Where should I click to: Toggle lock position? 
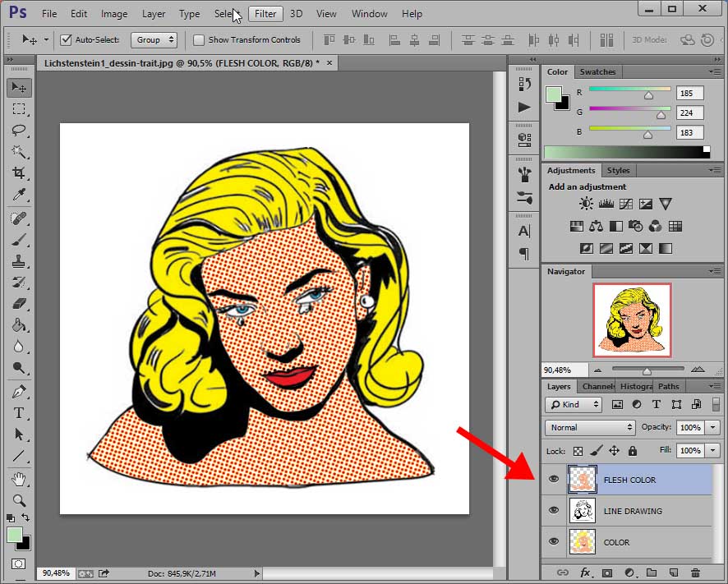coord(615,451)
